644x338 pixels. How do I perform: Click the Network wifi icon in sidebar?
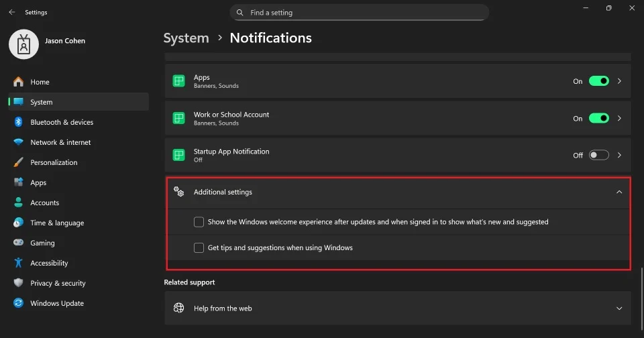tap(19, 142)
